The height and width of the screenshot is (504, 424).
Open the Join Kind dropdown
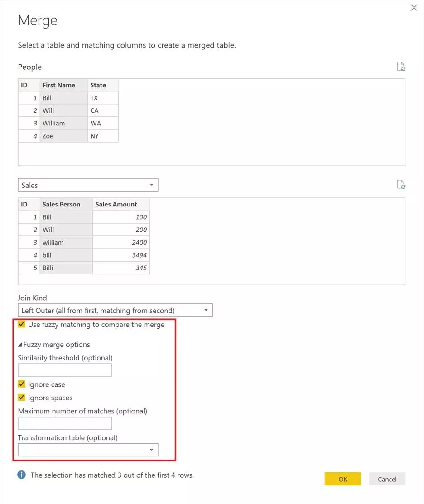point(115,310)
